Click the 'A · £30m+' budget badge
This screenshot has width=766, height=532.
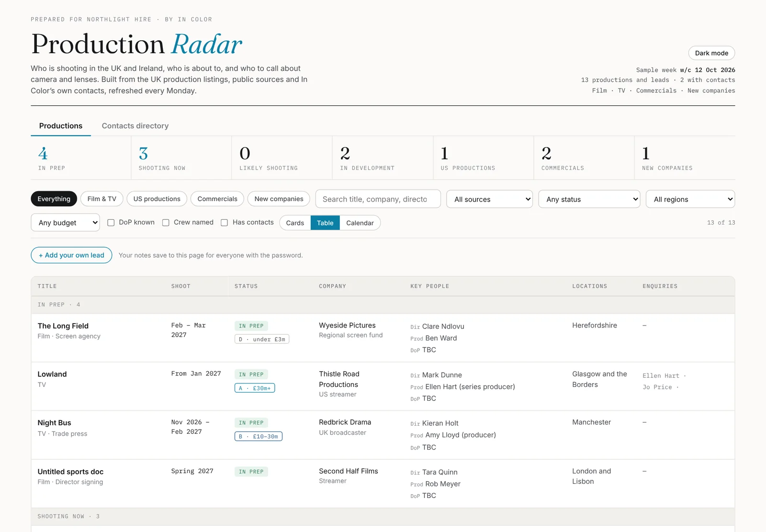pyautogui.click(x=255, y=388)
